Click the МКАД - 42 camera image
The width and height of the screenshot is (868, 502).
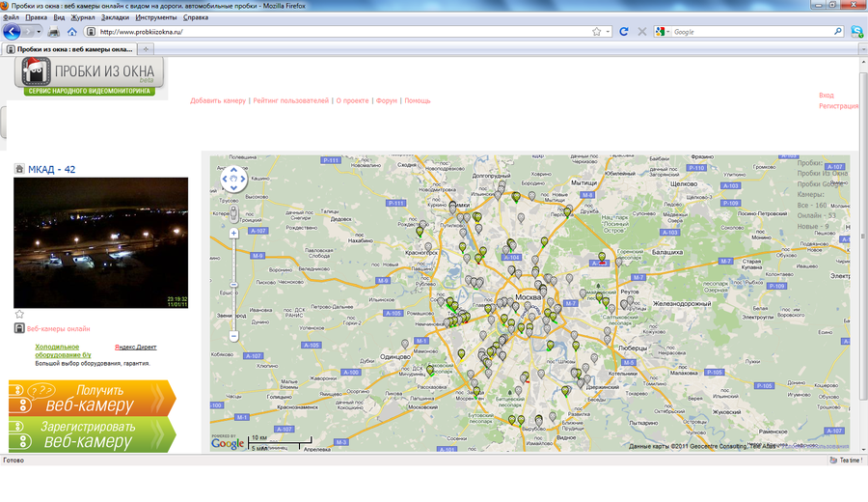point(100,242)
